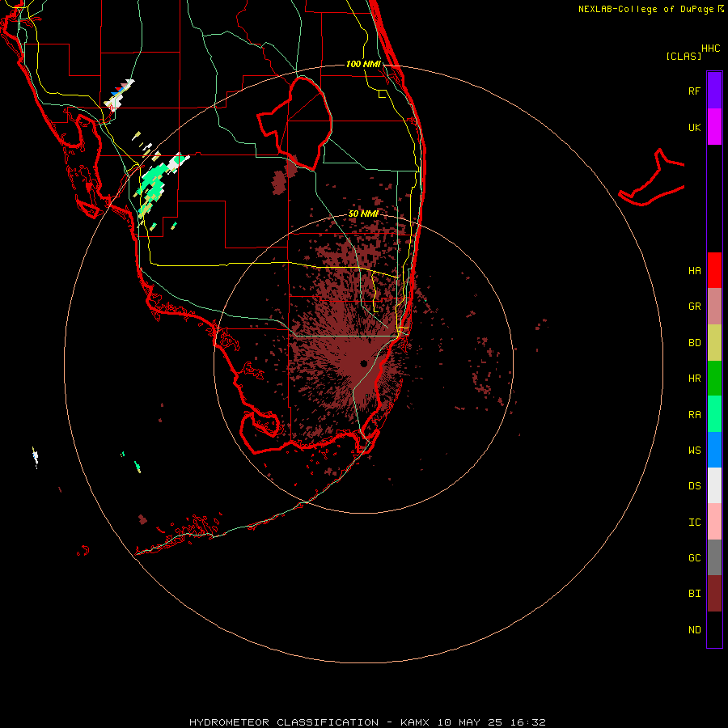Click the BI dark red legend swatch

(714, 594)
